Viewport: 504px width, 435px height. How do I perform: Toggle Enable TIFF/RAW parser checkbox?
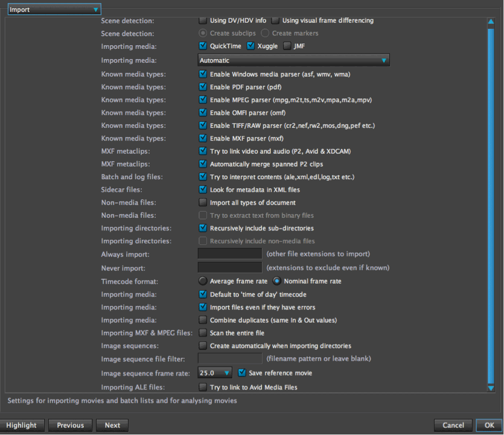point(202,125)
